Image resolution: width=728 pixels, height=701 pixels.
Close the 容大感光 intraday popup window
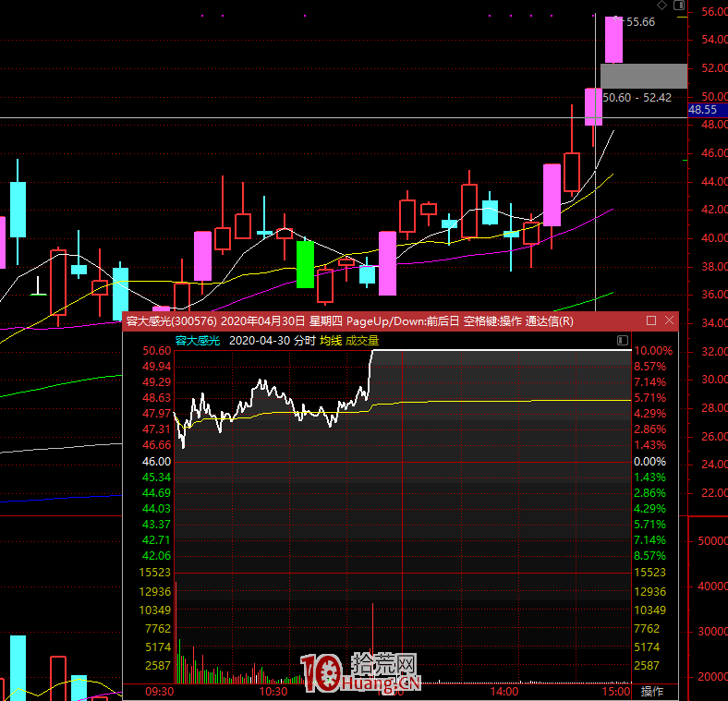669,320
